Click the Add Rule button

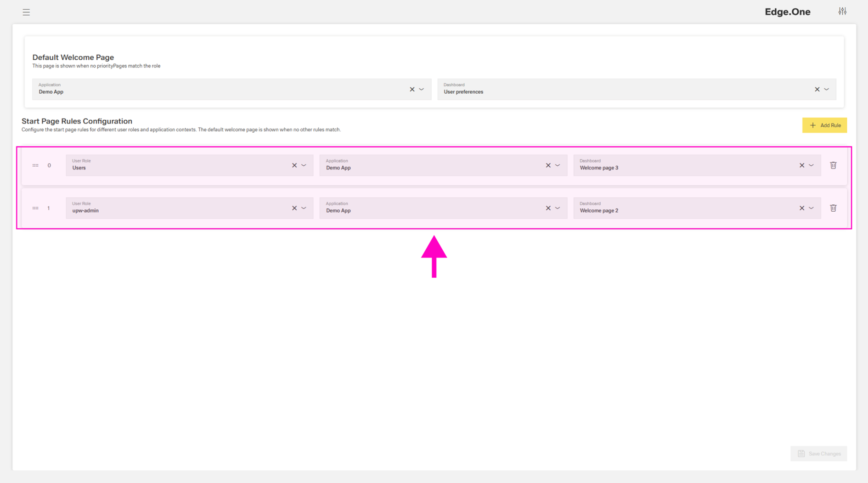click(824, 125)
